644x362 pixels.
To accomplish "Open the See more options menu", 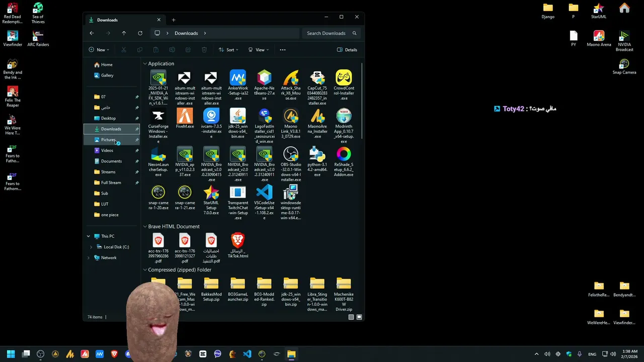I will pos(283,50).
